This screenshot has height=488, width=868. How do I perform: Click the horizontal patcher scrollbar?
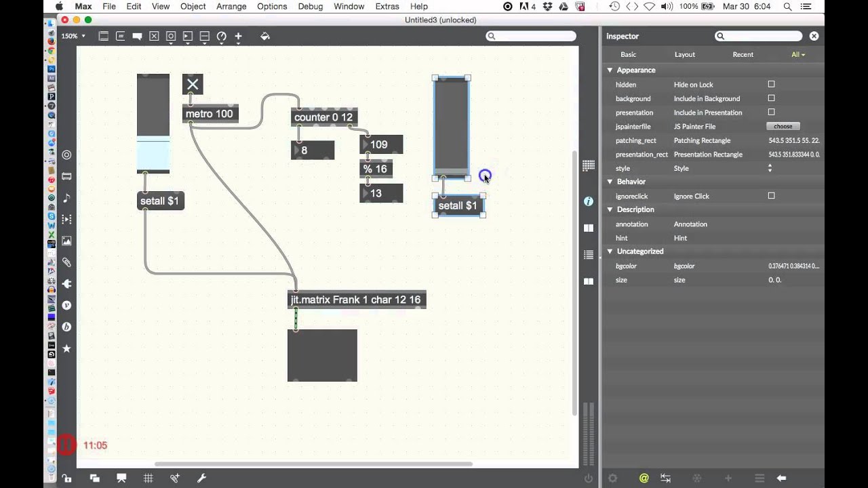(x=313, y=464)
